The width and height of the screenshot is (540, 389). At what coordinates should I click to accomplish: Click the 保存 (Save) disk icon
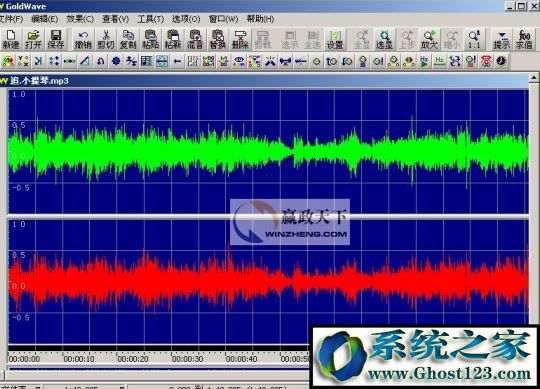tap(55, 39)
